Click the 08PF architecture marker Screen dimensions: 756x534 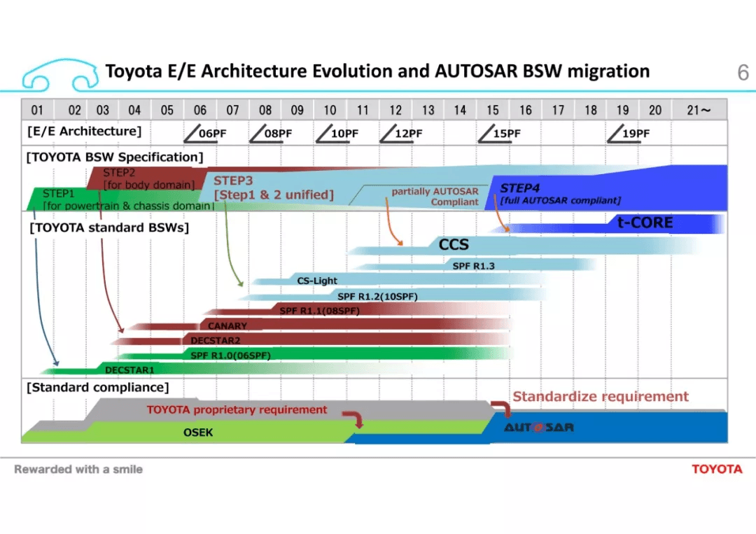271,133
